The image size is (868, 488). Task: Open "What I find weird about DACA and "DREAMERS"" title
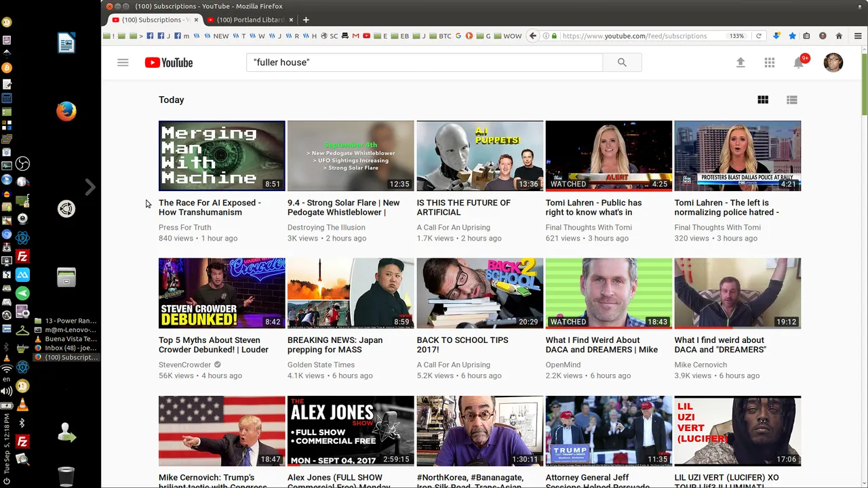(x=720, y=345)
